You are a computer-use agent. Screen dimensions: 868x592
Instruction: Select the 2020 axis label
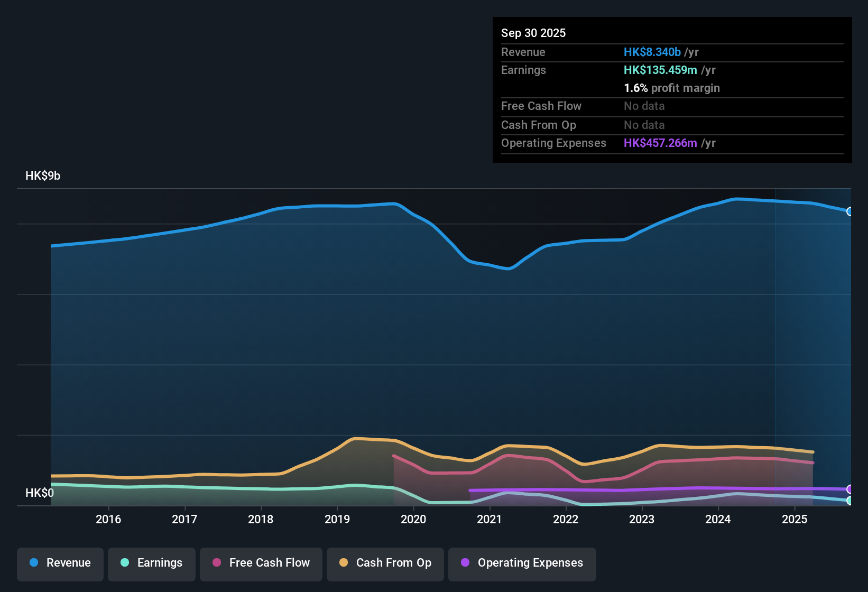(414, 519)
